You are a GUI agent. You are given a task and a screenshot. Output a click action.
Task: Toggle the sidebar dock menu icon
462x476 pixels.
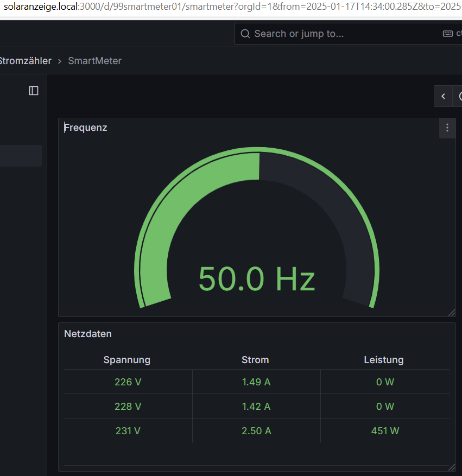[x=34, y=91]
